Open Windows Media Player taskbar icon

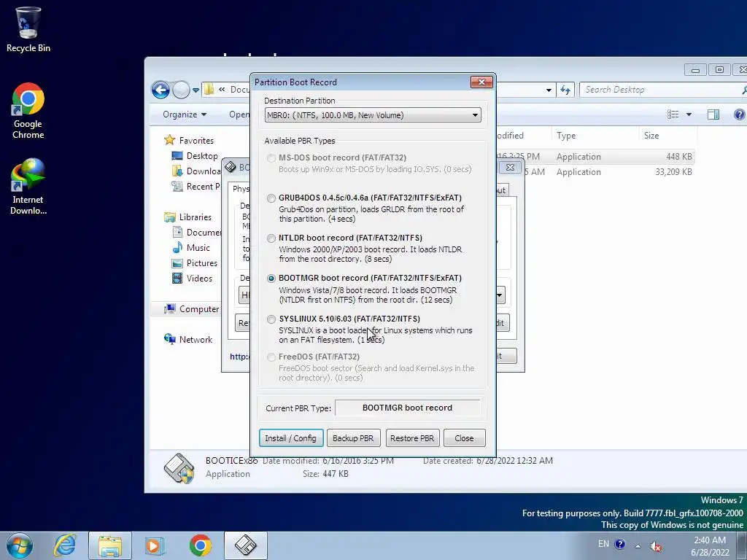point(155,545)
